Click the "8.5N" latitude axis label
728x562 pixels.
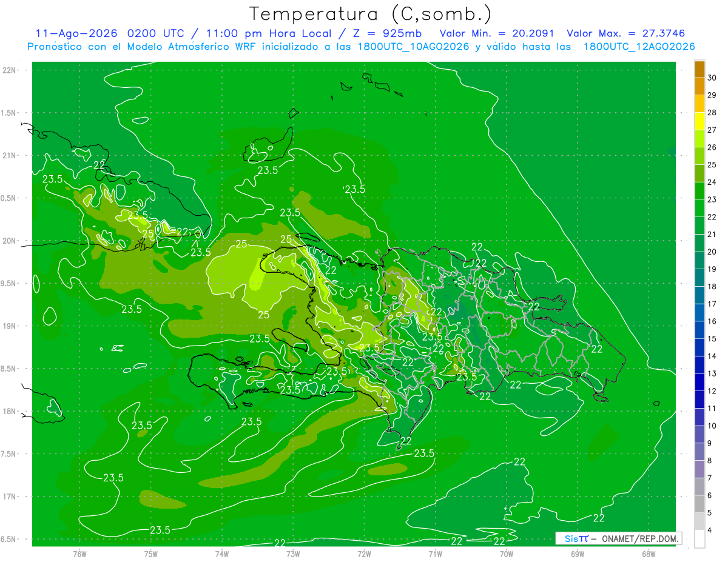pyautogui.click(x=9, y=369)
